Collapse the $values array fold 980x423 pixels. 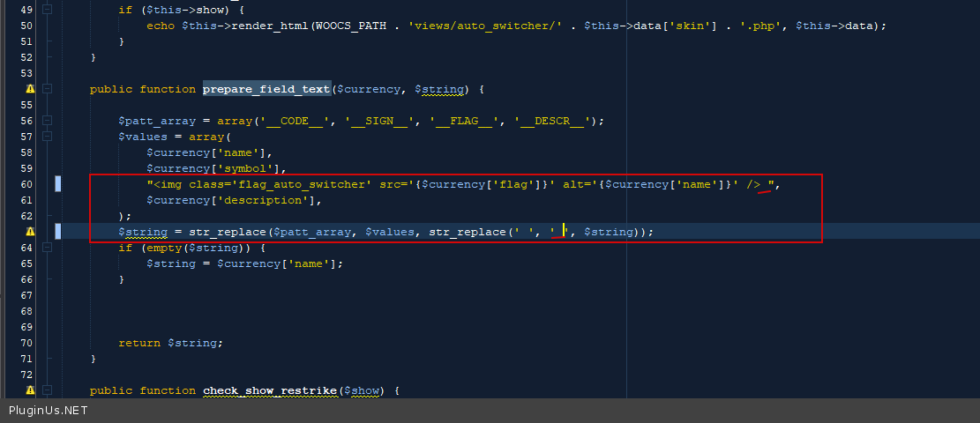point(48,137)
